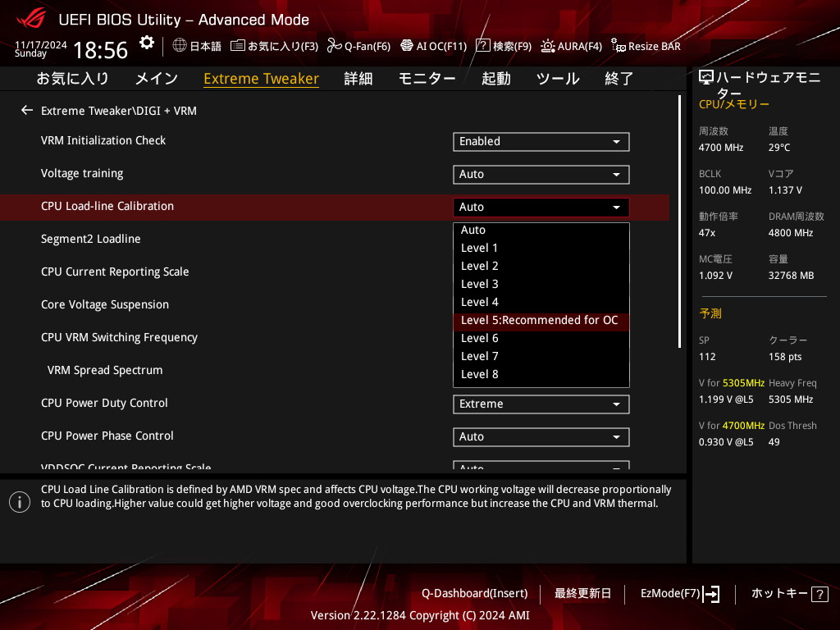Choose Level 7 option
The image size is (840, 630).
(541, 356)
